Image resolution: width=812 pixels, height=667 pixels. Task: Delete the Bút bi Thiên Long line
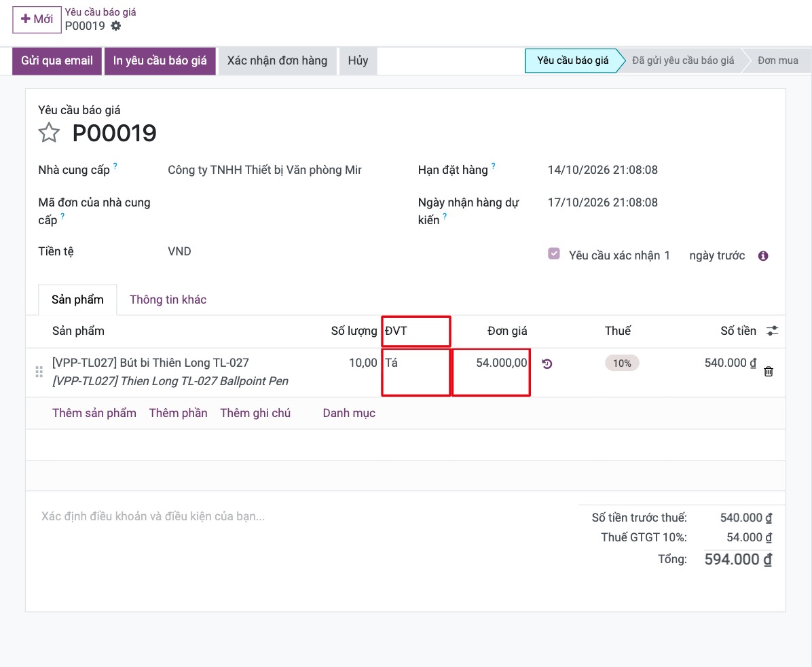769,371
